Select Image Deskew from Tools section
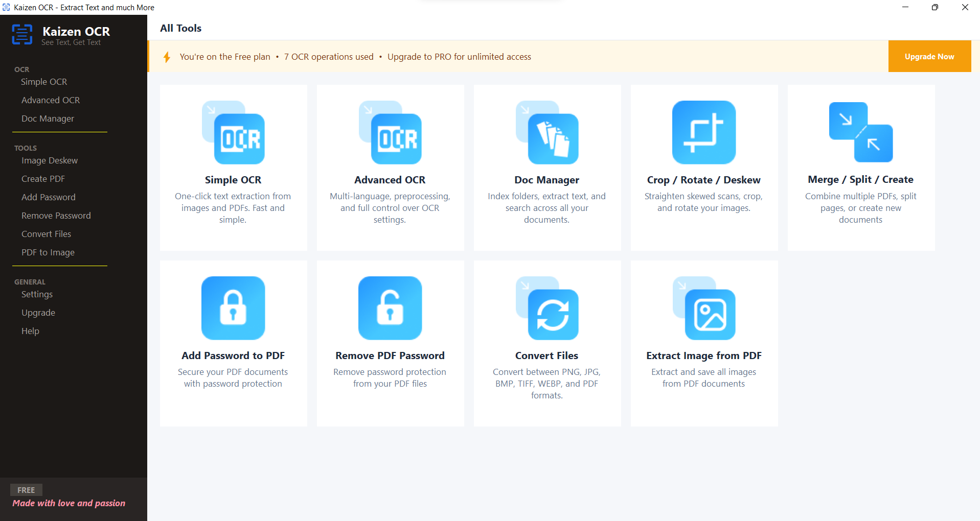This screenshot has width=980, height=521. click(50, 160)
